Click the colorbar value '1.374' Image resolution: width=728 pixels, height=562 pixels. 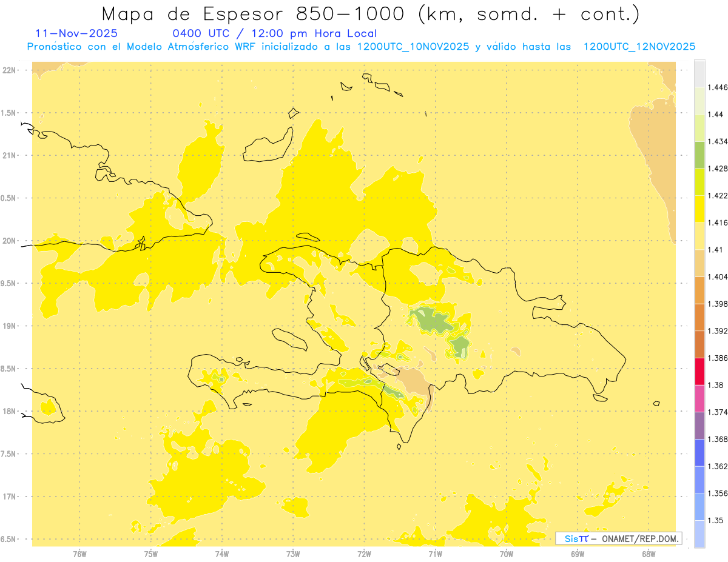coord(718,412)
